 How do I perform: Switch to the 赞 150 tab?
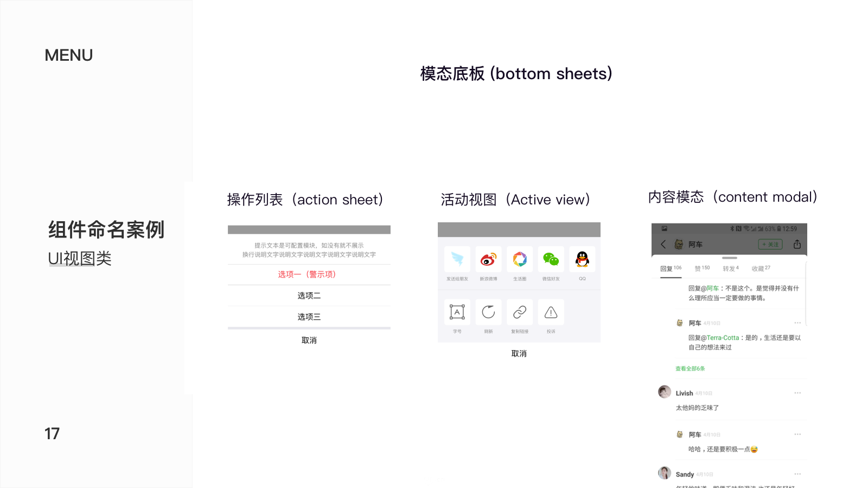click(x=702, y=268)
